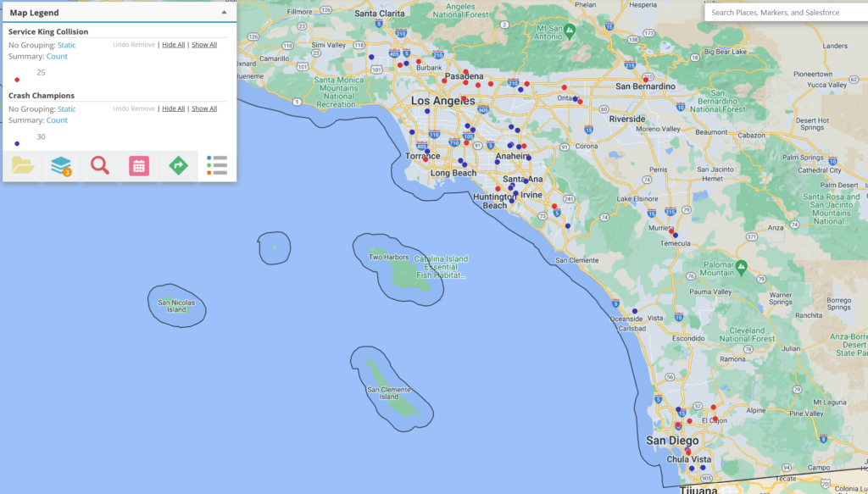Select the legend list icon

tap(217, 165)
